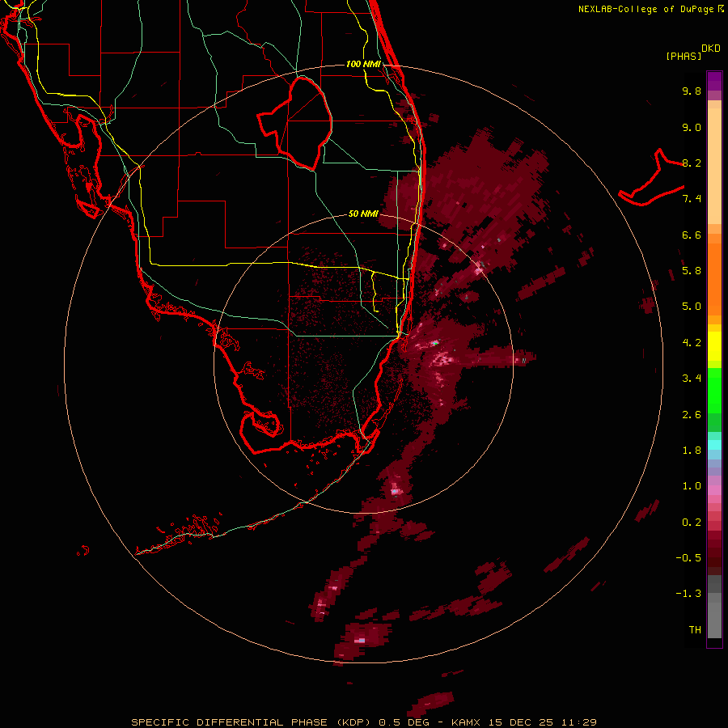
Task: Click the 6.6 legend value
Action: tap(692, 235)
